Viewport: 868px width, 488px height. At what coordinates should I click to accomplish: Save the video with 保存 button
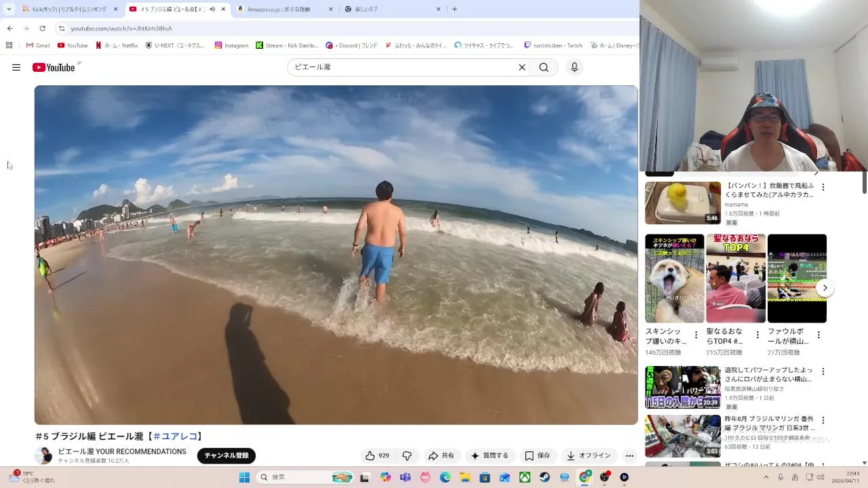pos(538,455)
